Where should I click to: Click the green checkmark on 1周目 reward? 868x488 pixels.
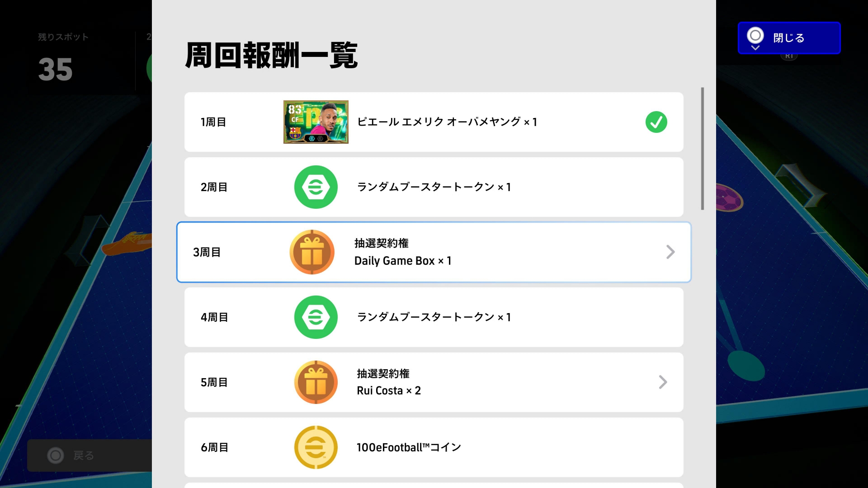coord(656,122)
